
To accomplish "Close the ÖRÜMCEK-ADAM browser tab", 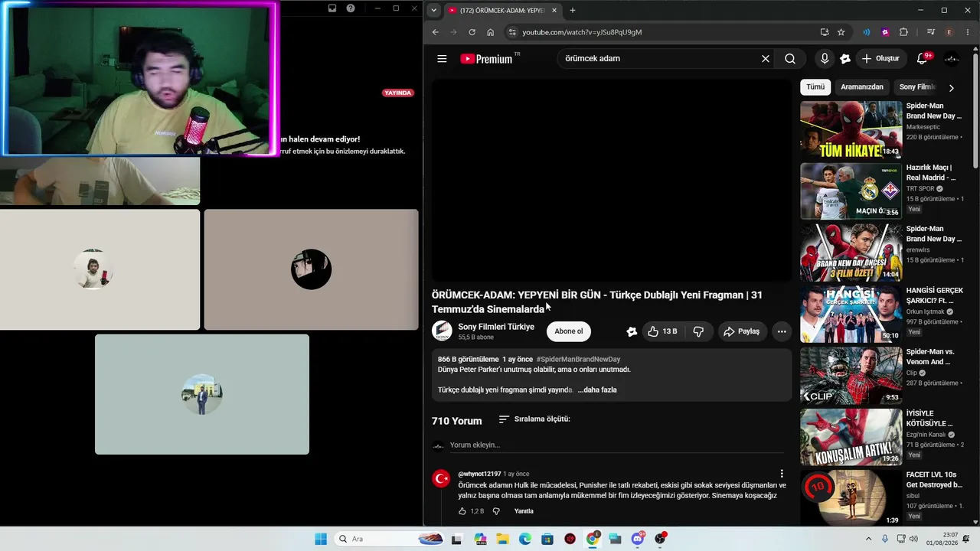I will click(x=554, y=10).
